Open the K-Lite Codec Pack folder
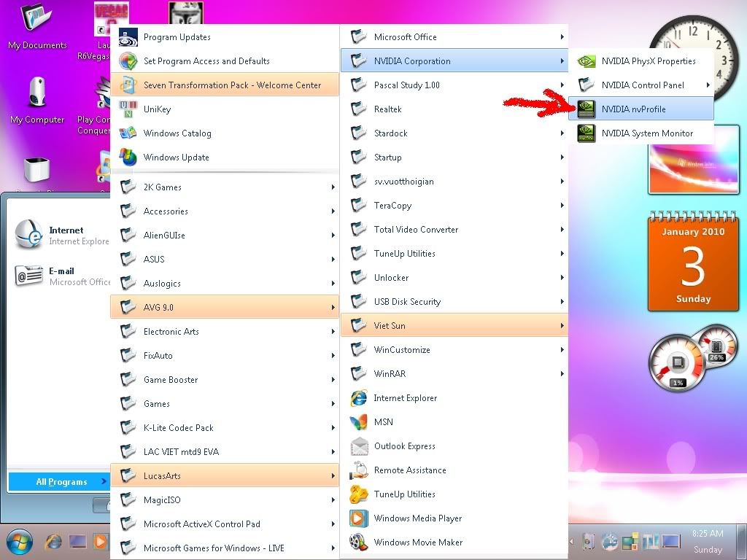The height and width of the screenshot is (560, 747). [x=225, y=427]
